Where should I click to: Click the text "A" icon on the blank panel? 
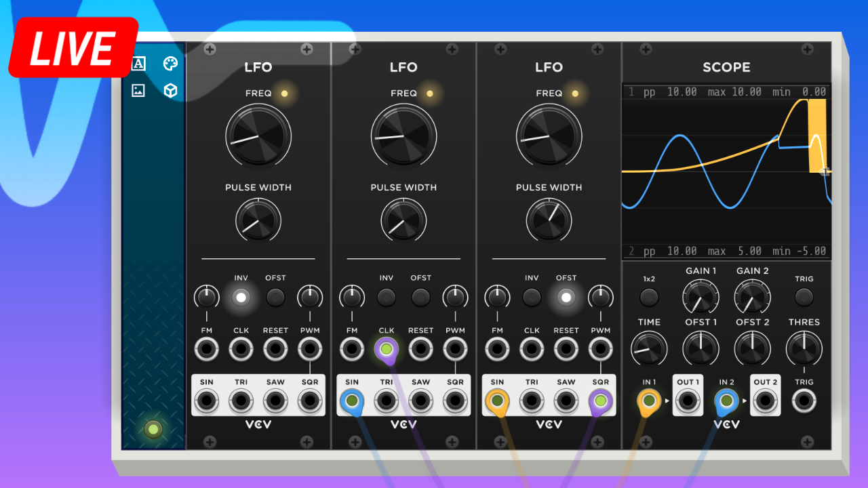click(138, 64)
